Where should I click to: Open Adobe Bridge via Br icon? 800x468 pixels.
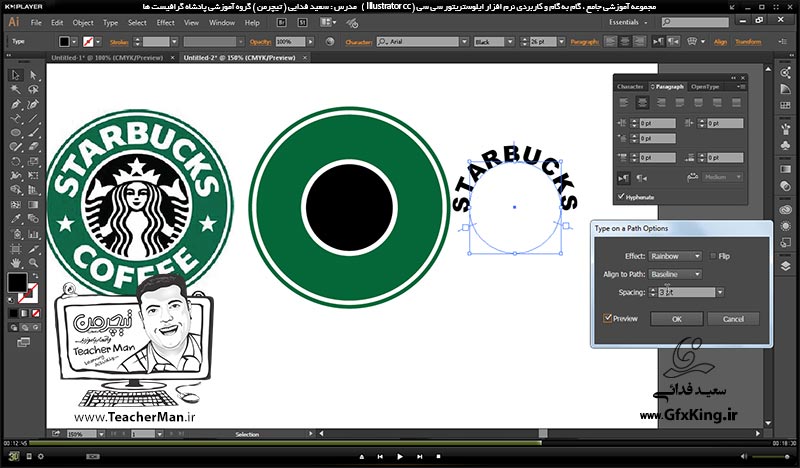[x=281, y=22]
